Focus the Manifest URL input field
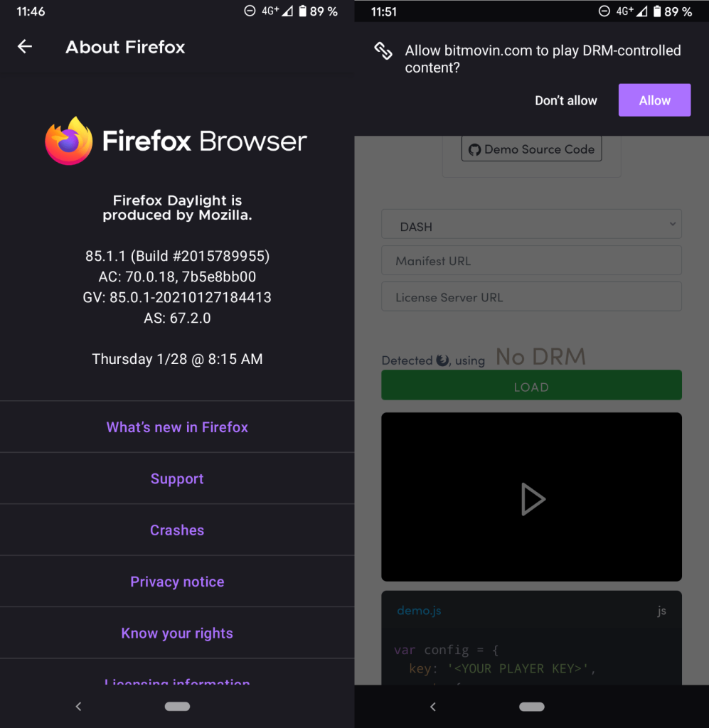The image size is (709, 728). 531,261
